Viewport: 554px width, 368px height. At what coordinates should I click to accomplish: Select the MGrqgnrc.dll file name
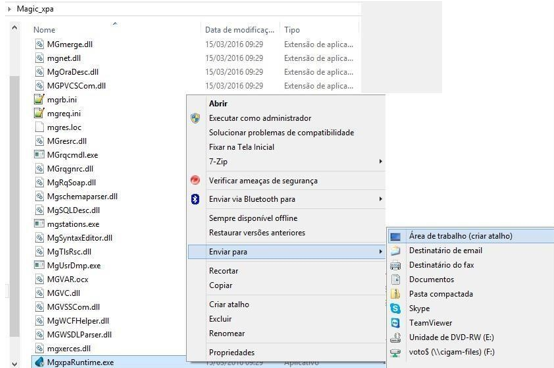70,169
